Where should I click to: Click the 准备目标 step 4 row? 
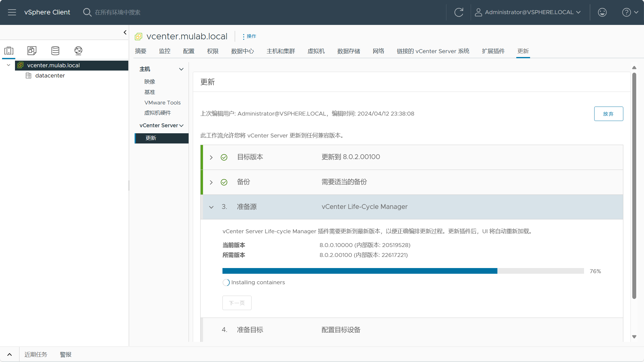[x=412, y=330]
